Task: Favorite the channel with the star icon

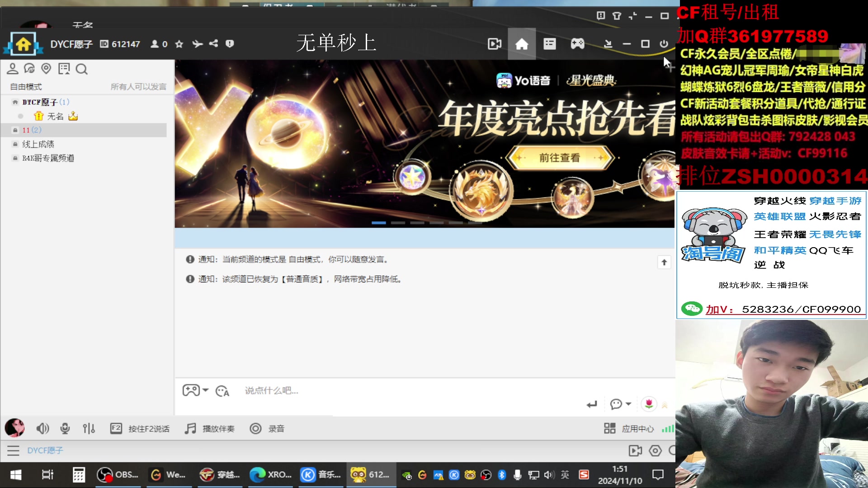Action: pyautogui.click(x=179, y=44)
